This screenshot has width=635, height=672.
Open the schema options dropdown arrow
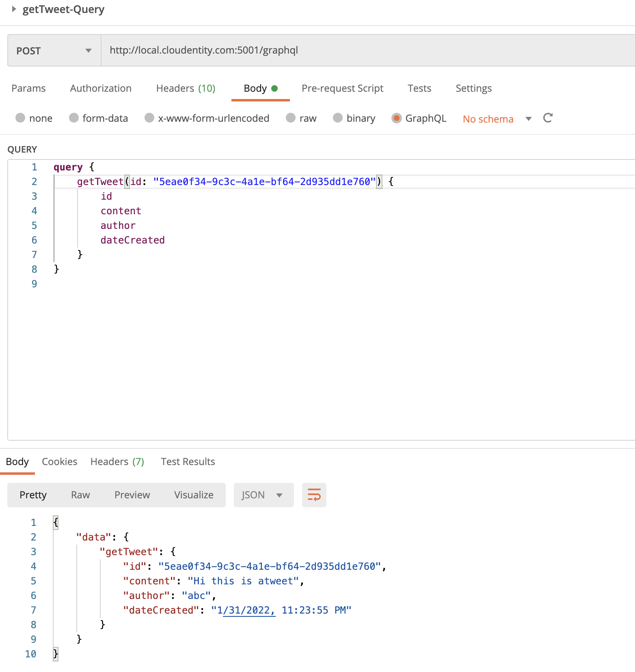point(529,119)
